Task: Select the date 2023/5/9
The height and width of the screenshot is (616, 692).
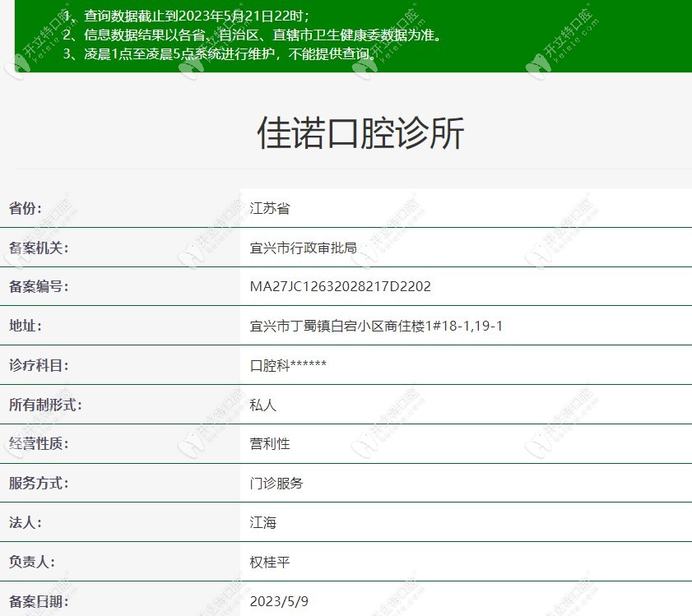Action: (x=279, y=601)
